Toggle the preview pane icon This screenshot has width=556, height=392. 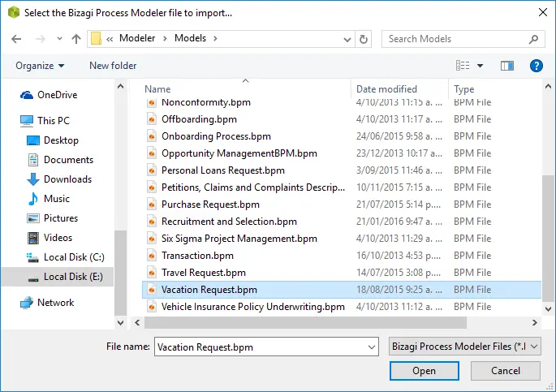(x=507, y=66)
